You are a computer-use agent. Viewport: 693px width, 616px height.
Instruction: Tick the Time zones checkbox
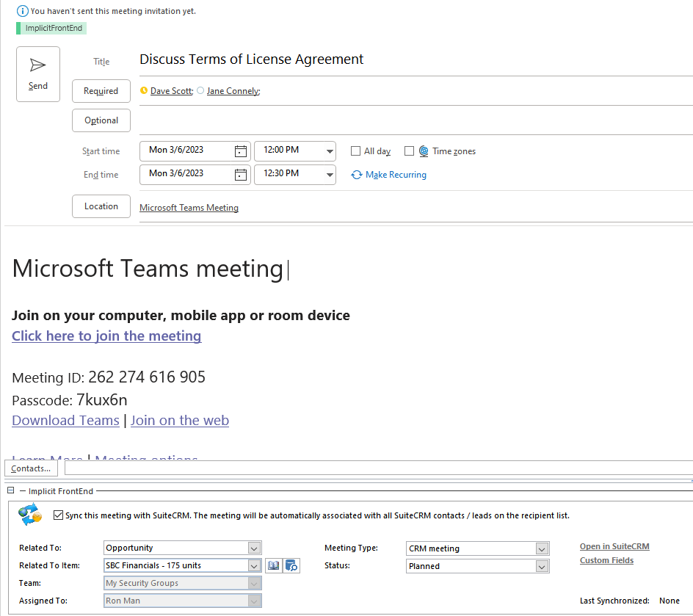click(x=410, y=151)
